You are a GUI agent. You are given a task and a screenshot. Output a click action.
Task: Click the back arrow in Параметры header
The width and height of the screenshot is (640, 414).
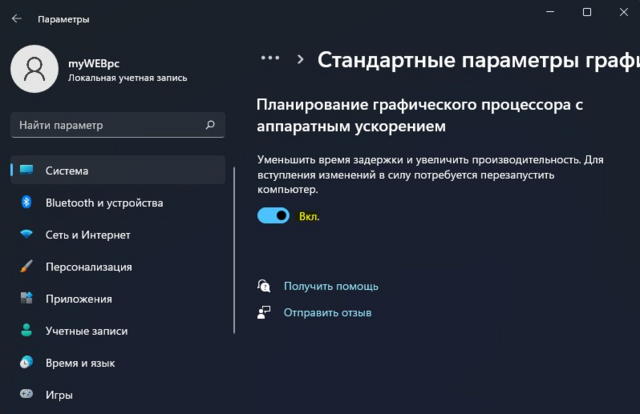pos(16,19)
